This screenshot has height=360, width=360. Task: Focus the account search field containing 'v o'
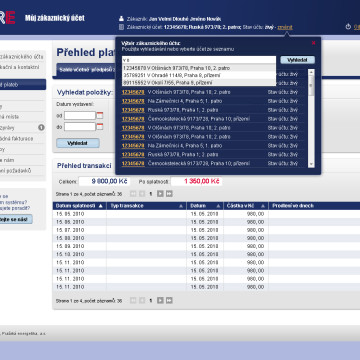pyautogui.click(x=199, y=60)
